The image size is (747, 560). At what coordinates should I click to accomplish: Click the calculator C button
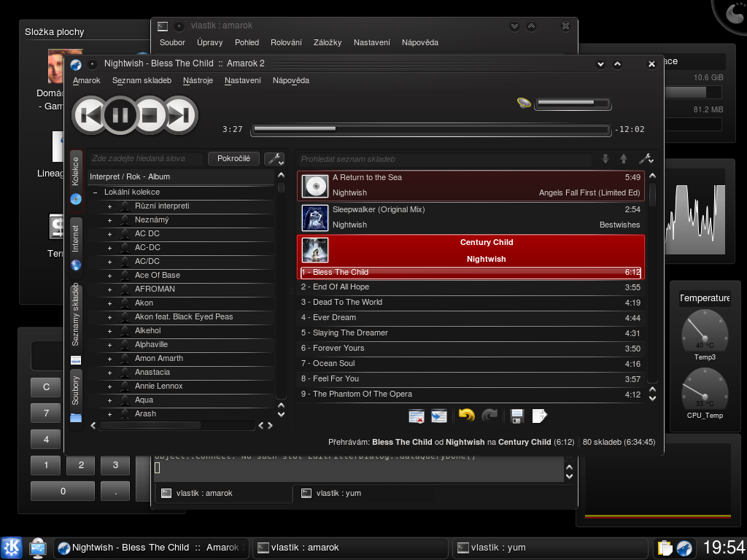pyautogui.click(x=46, y=387)
